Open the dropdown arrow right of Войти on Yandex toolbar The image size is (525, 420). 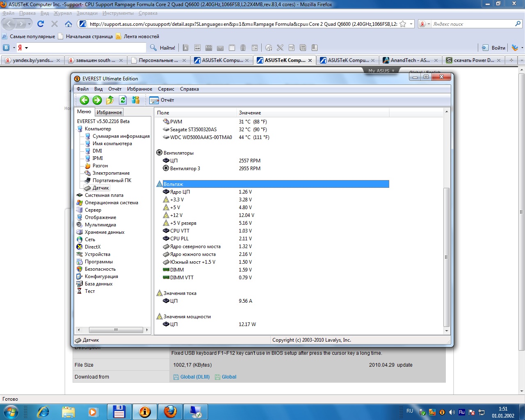522,48
